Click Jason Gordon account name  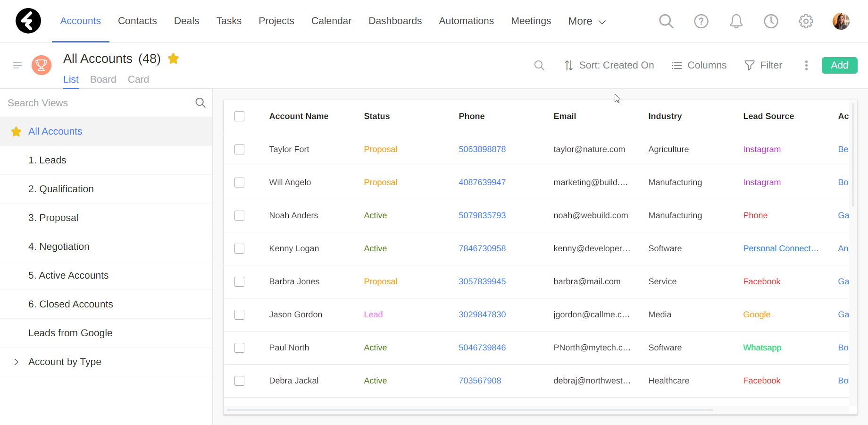(x=296, y=314)
